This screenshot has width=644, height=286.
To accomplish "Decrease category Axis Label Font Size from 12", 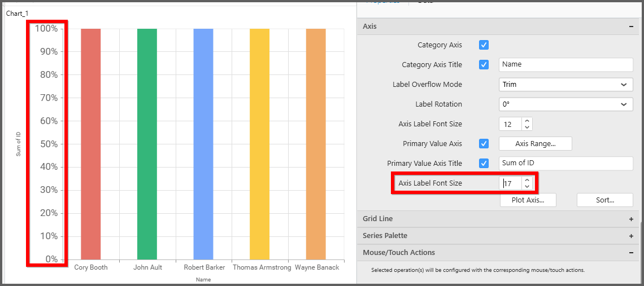I will coord(527,127).
